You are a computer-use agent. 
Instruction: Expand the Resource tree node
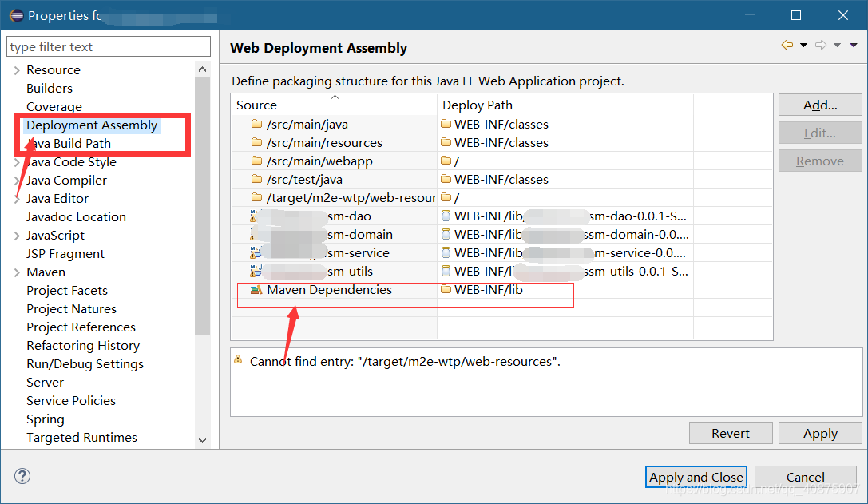17,70
